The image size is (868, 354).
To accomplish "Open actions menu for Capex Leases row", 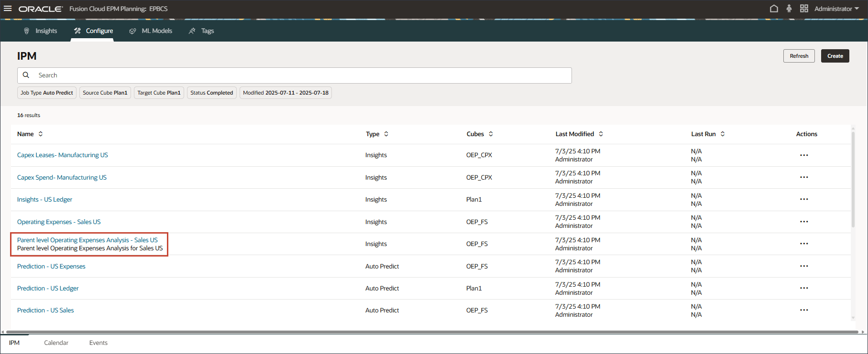I will pyautogui.click(x=804, y=155).
